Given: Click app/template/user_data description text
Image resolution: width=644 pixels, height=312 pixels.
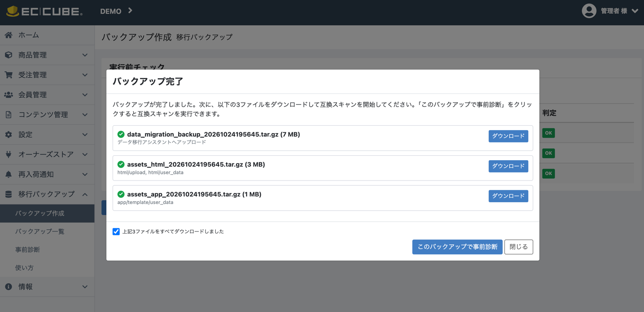Looking at the screenshot, I should pyautogui.click(x=145, y=202).
